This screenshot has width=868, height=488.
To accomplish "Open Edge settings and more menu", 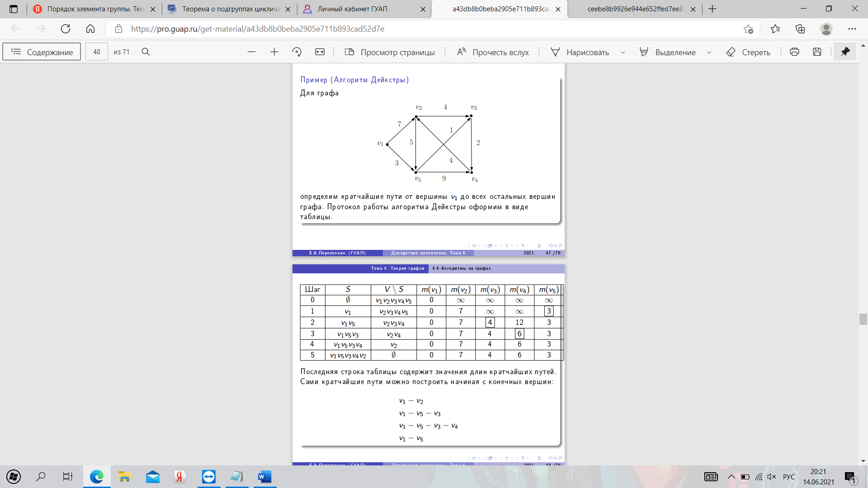I will (852, 29).
